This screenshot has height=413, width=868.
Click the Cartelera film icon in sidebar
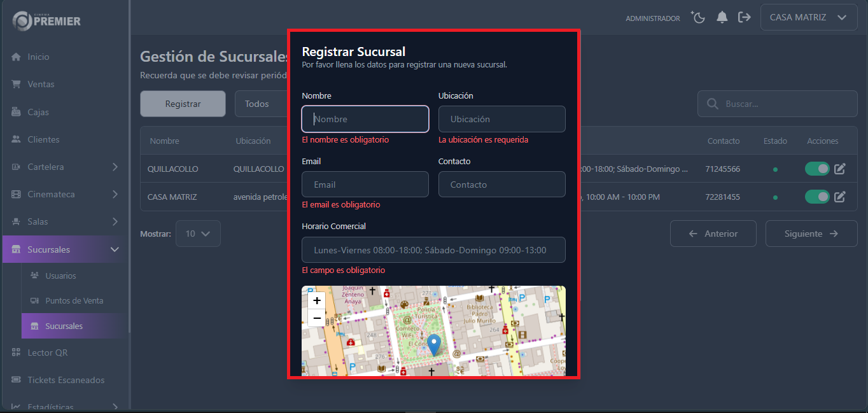pos(16,167)
